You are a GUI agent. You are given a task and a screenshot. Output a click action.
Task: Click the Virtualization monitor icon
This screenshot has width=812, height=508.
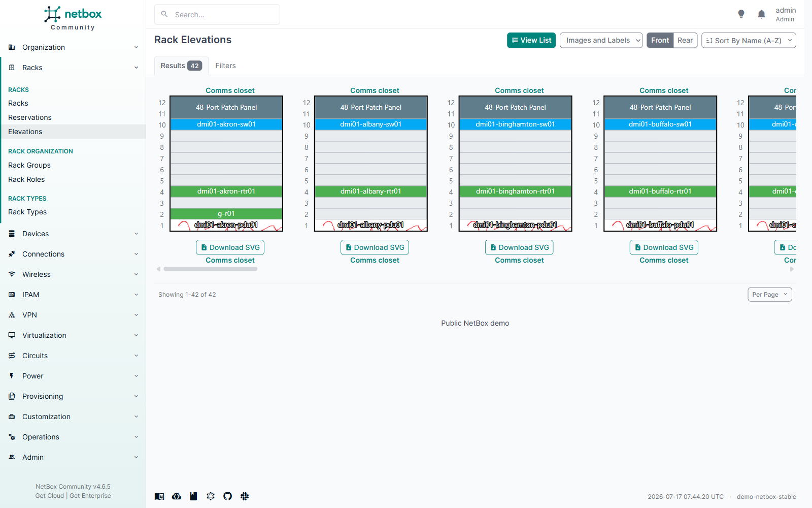coord(12,335)
